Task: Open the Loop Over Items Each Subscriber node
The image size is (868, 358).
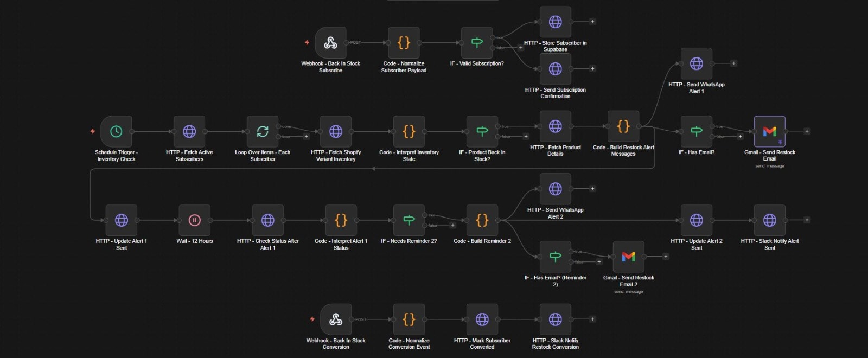Action: click(263, 131)
